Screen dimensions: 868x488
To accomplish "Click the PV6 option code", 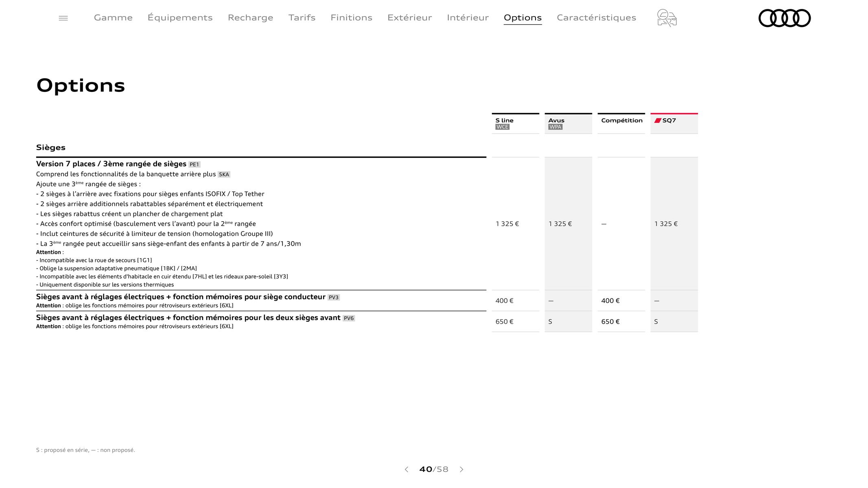I will (x=349, y=318).
